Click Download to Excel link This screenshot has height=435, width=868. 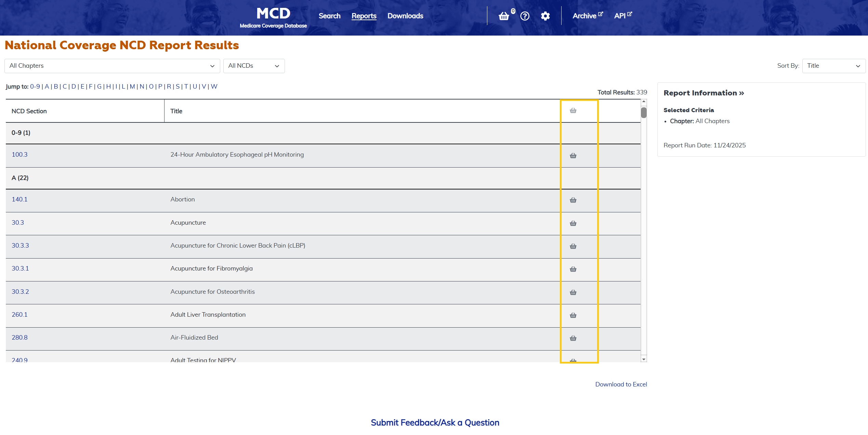621,384
